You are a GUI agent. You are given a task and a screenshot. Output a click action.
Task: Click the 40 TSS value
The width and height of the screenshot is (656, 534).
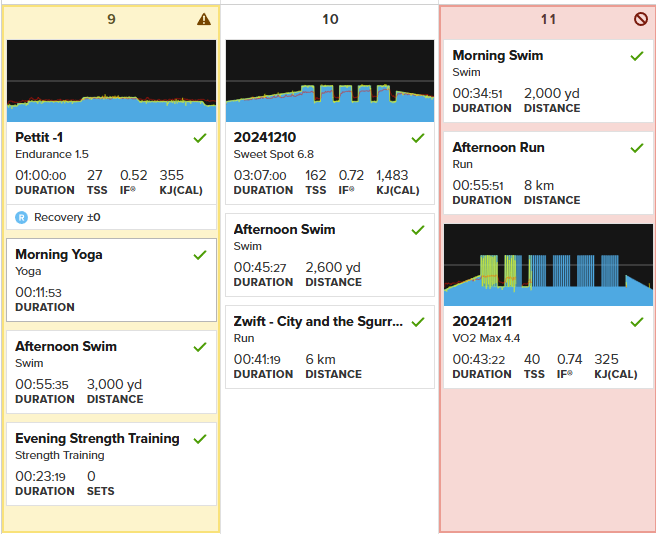pos(532,359)
